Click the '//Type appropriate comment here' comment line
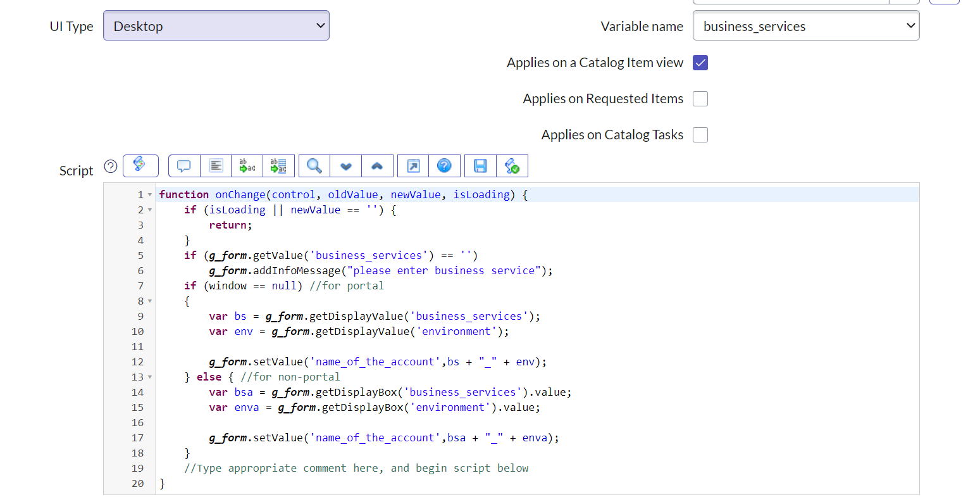Viewport: 980px width, 504px height. (x=356, y=469)
